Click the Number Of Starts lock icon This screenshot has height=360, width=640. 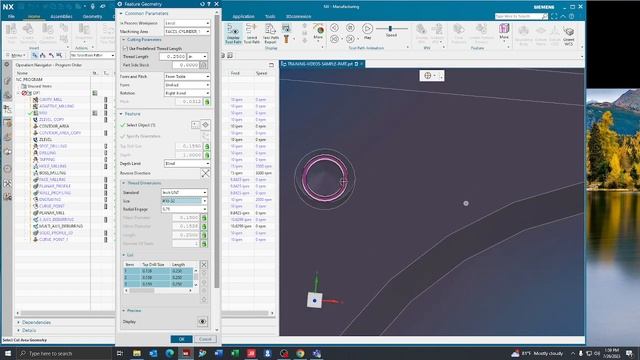[x=204, y=244]
